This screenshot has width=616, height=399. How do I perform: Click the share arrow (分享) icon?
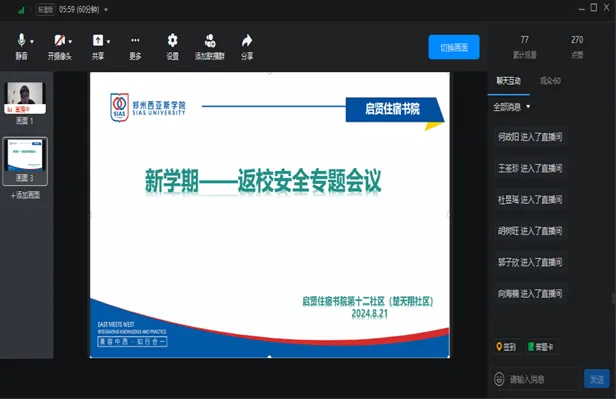click(x=247, y=40)
